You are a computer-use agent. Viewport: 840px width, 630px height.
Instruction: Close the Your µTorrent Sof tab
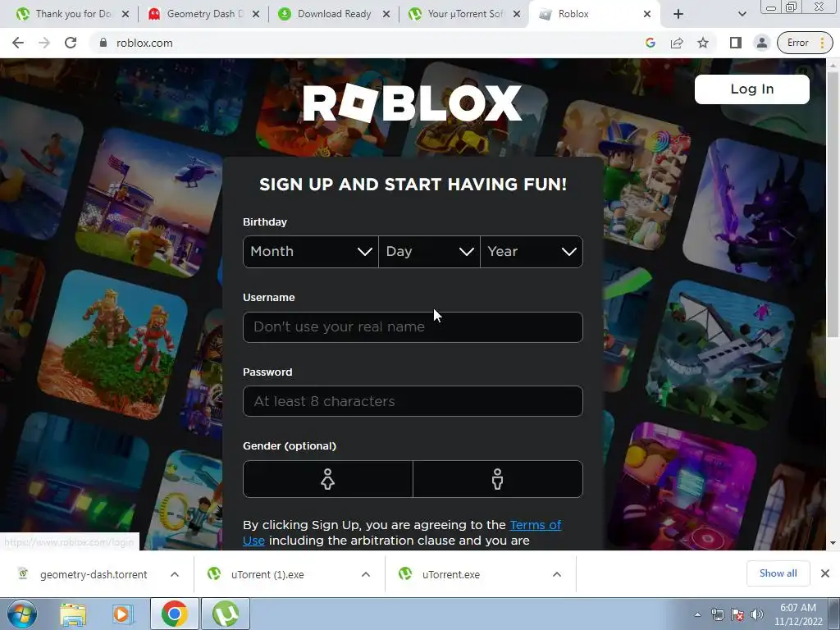(x=517, y=14)
